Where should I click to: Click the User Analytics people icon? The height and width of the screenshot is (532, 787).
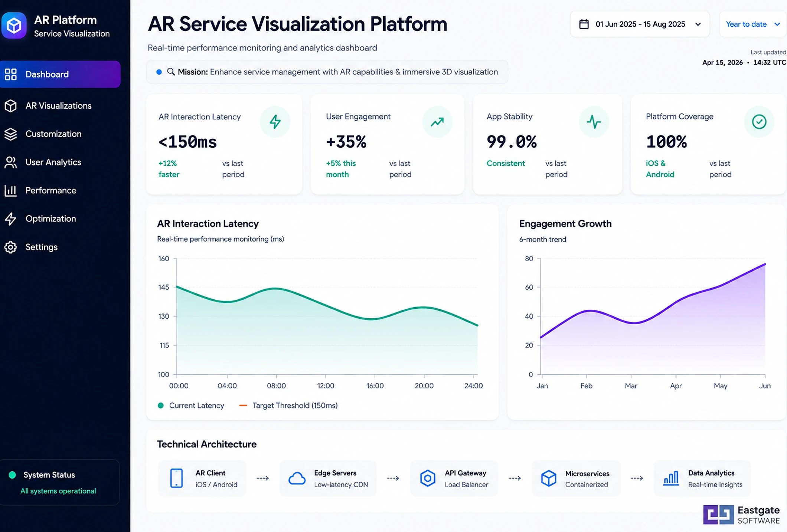(10, 162)
